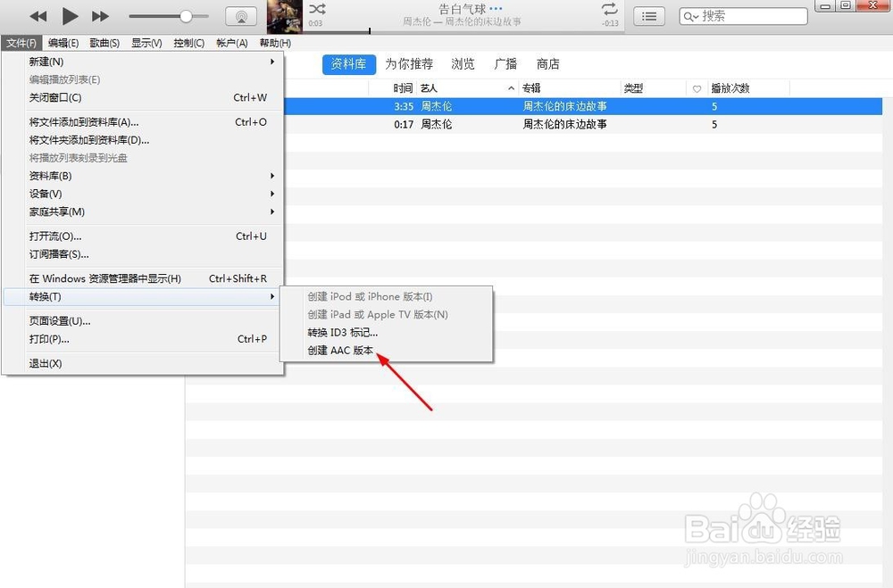Screen dimensions: 893x588
Task: Switch to the 为你推荐 tab
Action: [x=409, y=64]
